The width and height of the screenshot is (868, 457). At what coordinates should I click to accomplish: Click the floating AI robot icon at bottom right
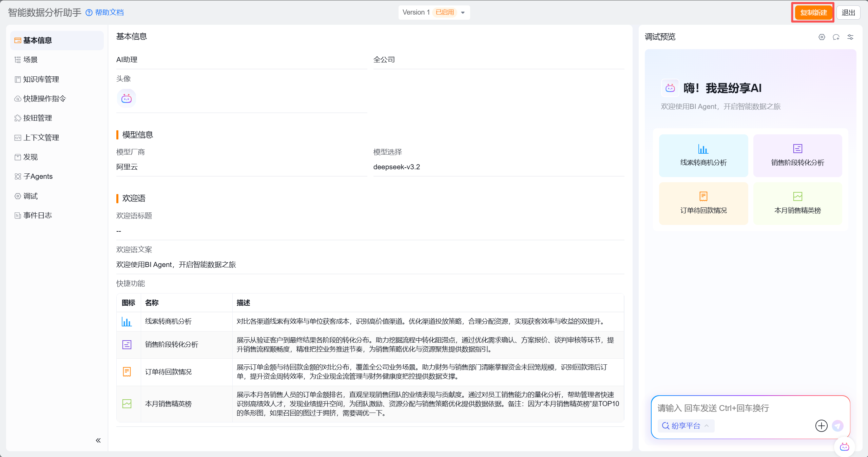pyautogui.click(x=844, y=447)
